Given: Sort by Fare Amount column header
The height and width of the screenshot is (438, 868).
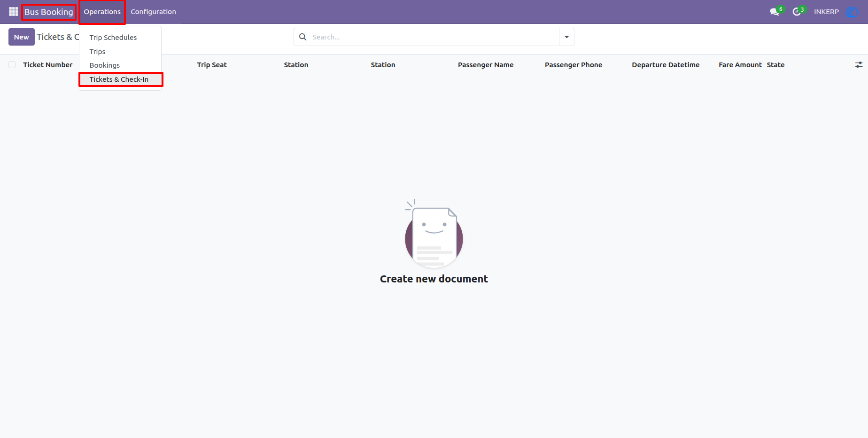Looking at the screenshot, I should [740, 65].
